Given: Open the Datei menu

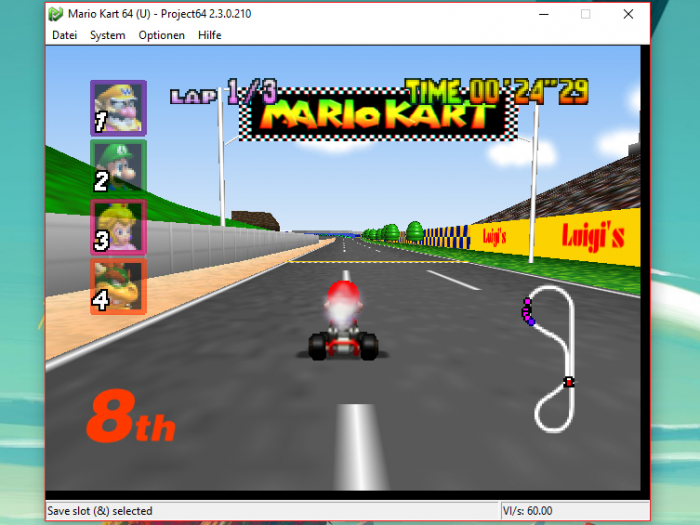Looking at the screenshot, I should (64, 35).
